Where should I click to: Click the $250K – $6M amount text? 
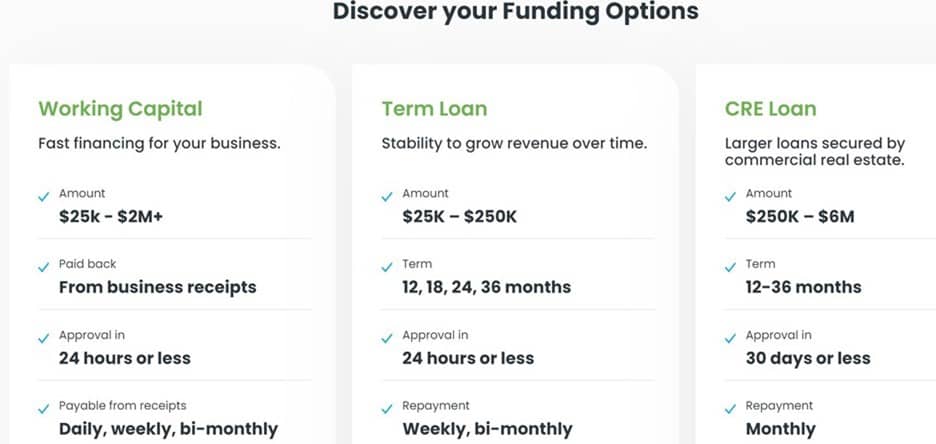coord(800,216)
